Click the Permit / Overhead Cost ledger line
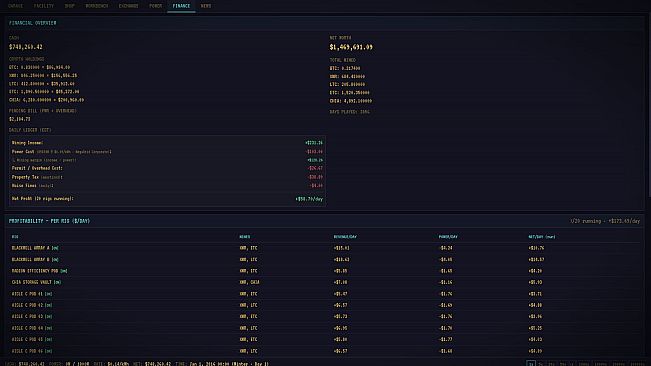Image resolution: width=651 pixels, height=366 pixels. coord(167,168)
